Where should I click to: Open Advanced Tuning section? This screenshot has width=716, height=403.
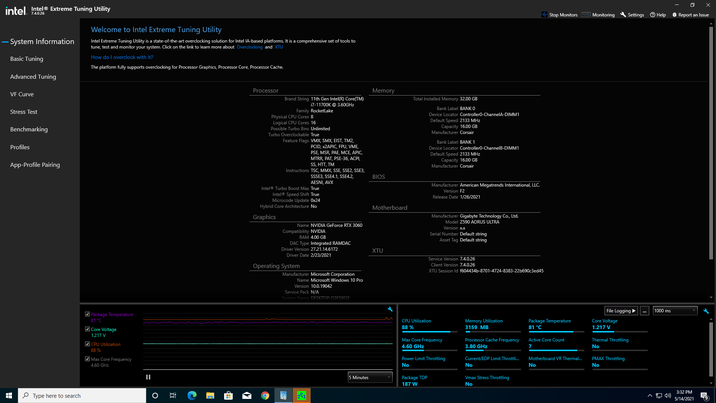click(x=33, y=77)
